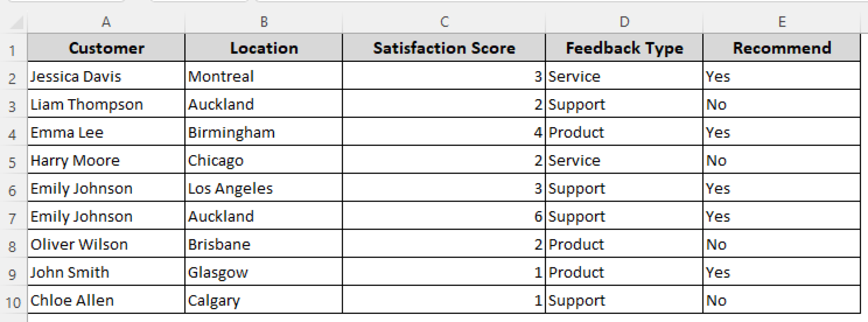The image size is (868, 322).
Task: Select the Satisfaction Score column header
Action: coord(443,20)
